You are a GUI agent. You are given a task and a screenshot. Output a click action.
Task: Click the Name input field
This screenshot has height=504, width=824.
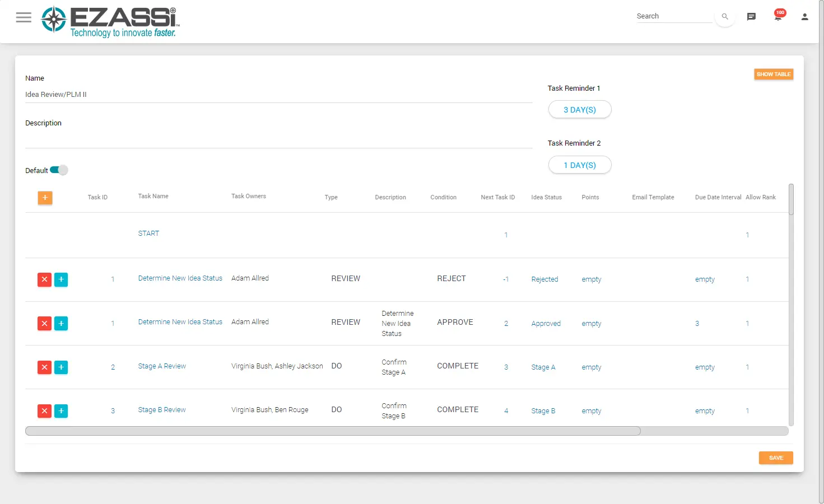pos(278,95)
